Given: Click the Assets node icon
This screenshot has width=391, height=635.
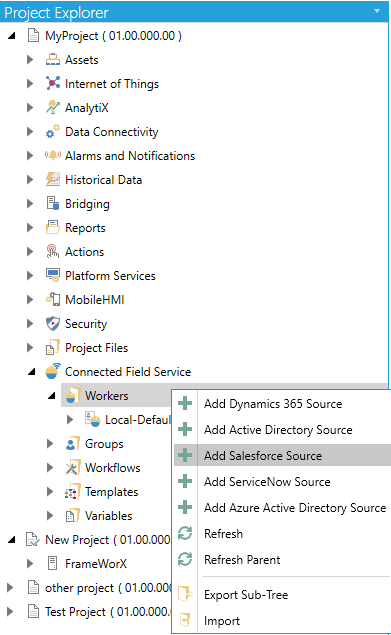Looking at the screenshot, I should pyautogui.click(x=53, y=60).
